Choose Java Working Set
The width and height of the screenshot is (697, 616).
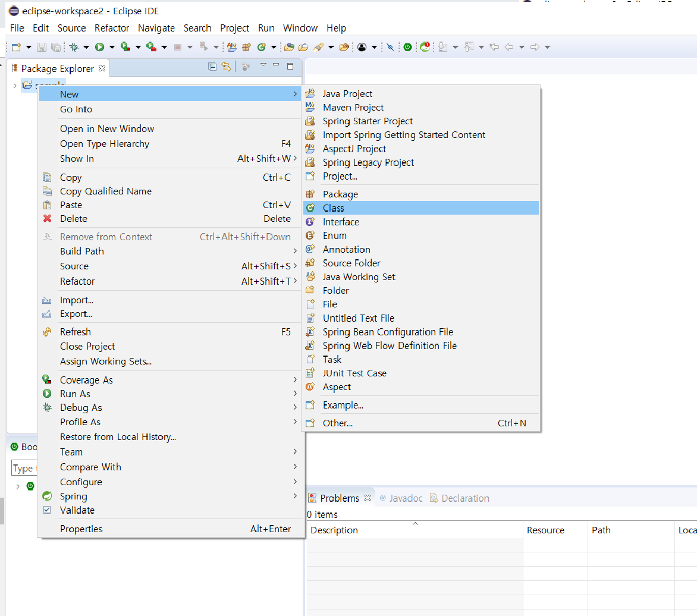coord(421,277)
